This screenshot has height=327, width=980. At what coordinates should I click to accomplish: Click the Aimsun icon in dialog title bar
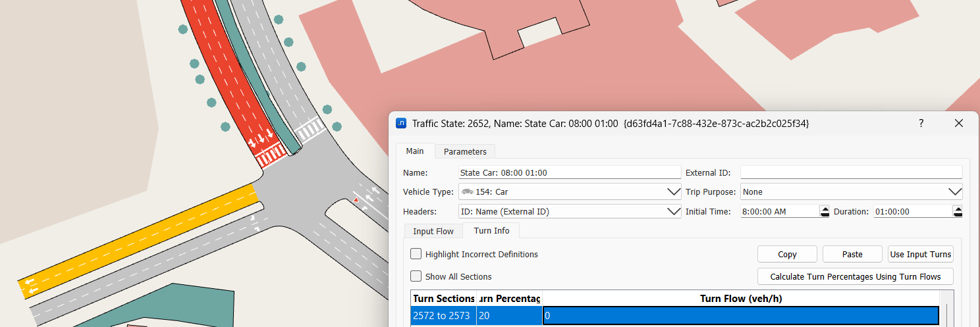[x=401, y=123]
